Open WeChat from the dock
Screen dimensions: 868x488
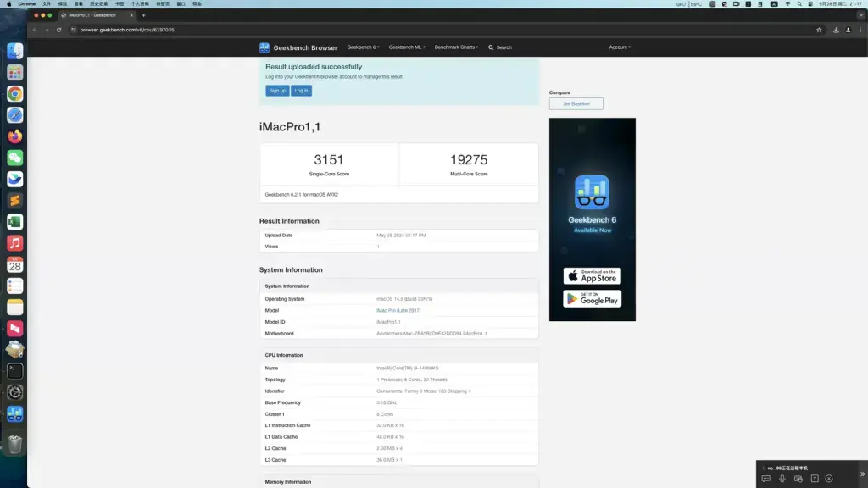click(15, 158)
